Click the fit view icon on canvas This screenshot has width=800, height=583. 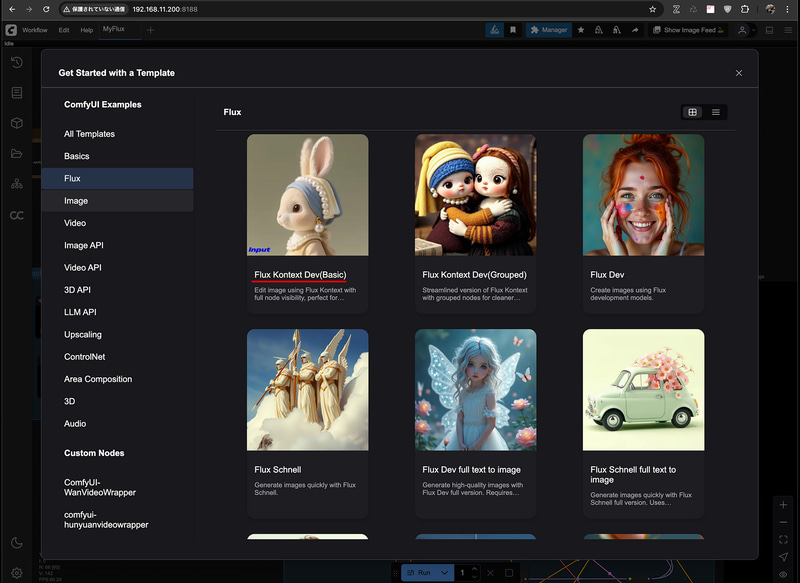(x=783, y=540)
